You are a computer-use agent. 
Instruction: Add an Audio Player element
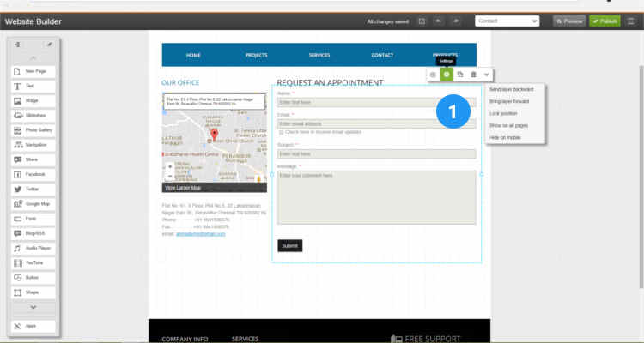[33, 248]
